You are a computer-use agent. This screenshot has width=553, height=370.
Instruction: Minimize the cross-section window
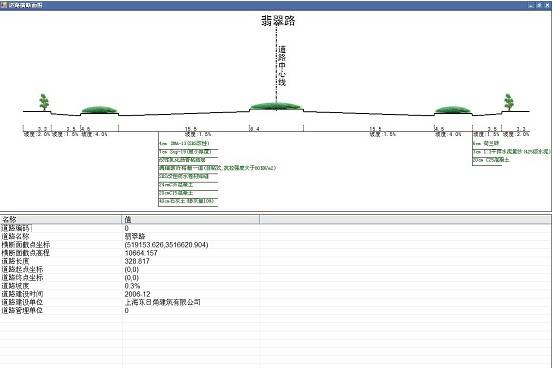[x=531, y=5]
